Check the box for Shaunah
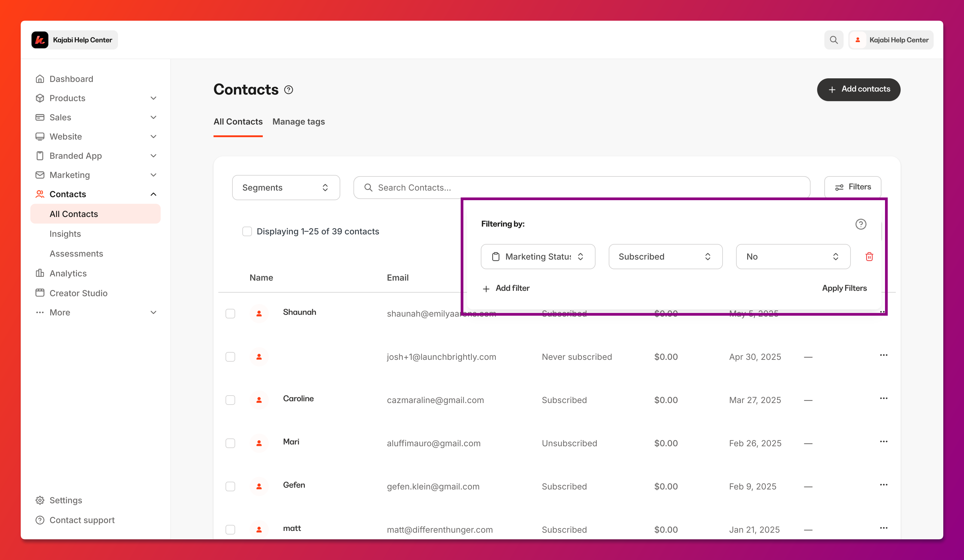 tap(230, 313)
